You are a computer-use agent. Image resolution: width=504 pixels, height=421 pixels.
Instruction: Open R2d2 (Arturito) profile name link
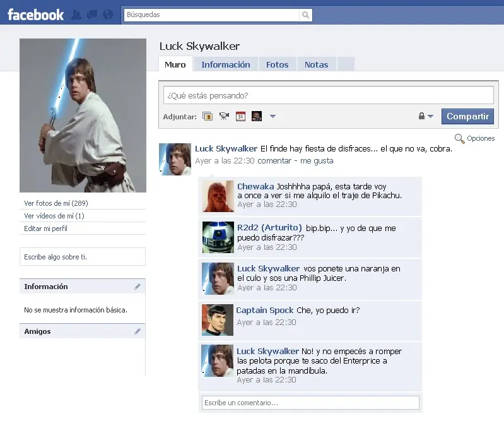pyautogui.click(x=269, y=228)
